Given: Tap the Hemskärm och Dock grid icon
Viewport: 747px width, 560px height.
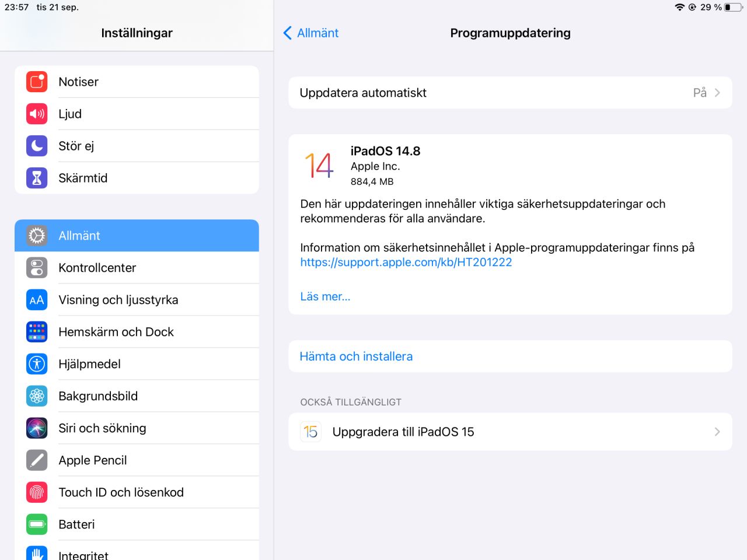Looking at the screenshot, I should click(37, 332).
